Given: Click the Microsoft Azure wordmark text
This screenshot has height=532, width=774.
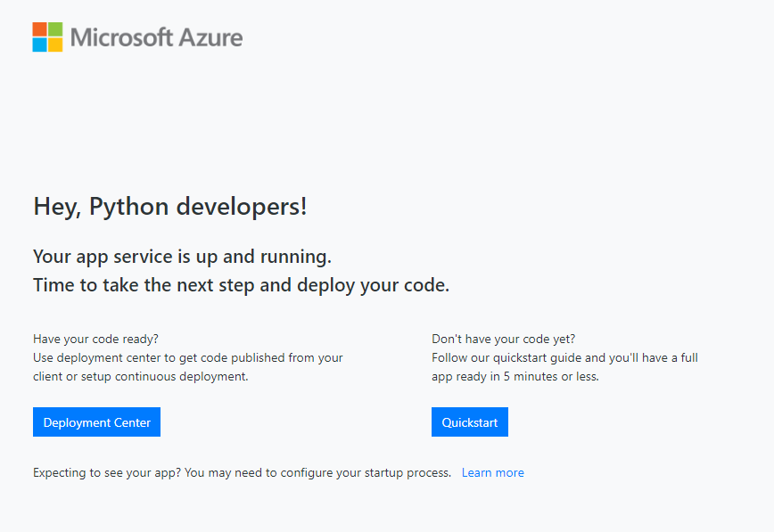Looking at the screenshot, I should [156, 37].
